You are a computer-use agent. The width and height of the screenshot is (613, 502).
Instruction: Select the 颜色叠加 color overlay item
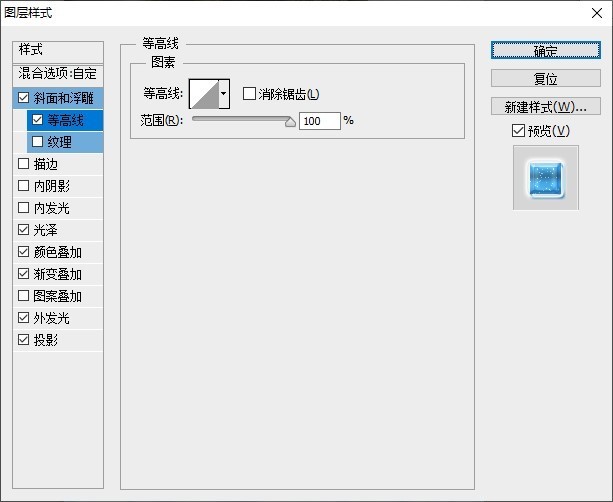(x=58, y=252)
